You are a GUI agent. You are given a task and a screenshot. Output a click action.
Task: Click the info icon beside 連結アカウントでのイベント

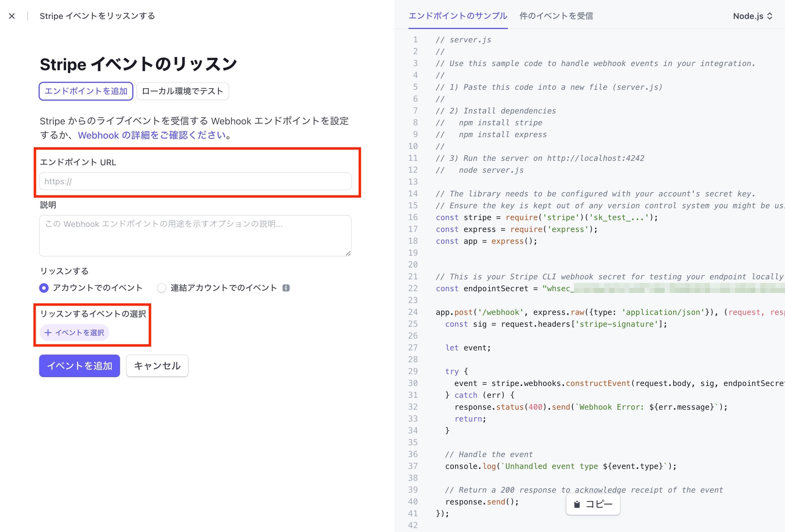click(286, 288)
